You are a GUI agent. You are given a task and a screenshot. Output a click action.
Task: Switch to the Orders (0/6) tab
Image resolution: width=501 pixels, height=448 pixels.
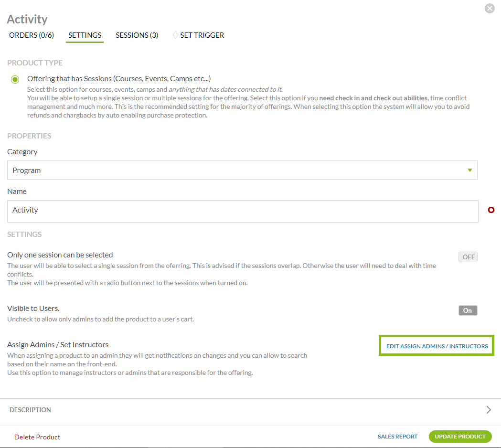click(x=32, y=35)
